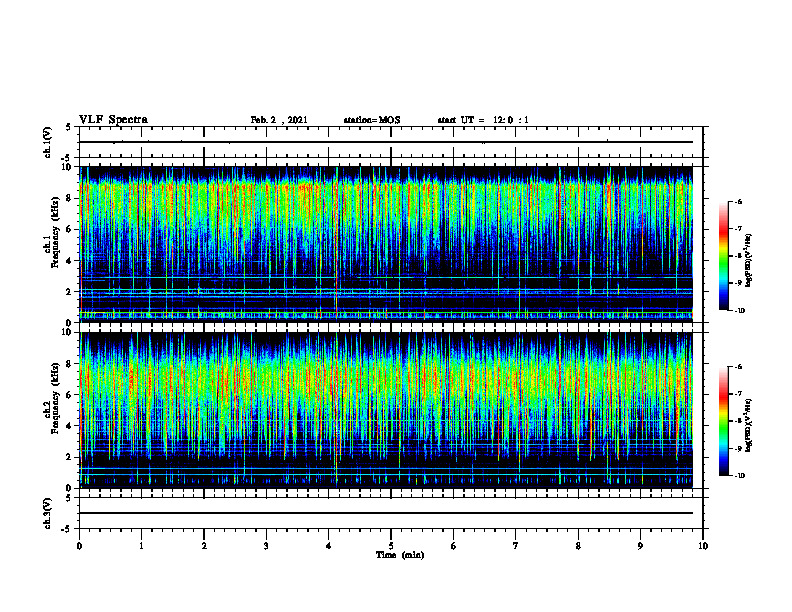Click the ch.1 spectrogram colorbar
This screenshot has width=792, height=612.
pos(723,256)
